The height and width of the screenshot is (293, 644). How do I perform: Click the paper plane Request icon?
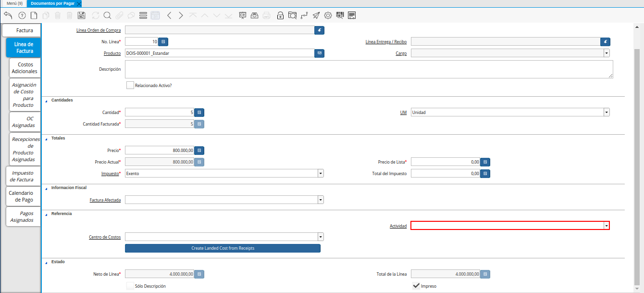[x=316, y=15]
